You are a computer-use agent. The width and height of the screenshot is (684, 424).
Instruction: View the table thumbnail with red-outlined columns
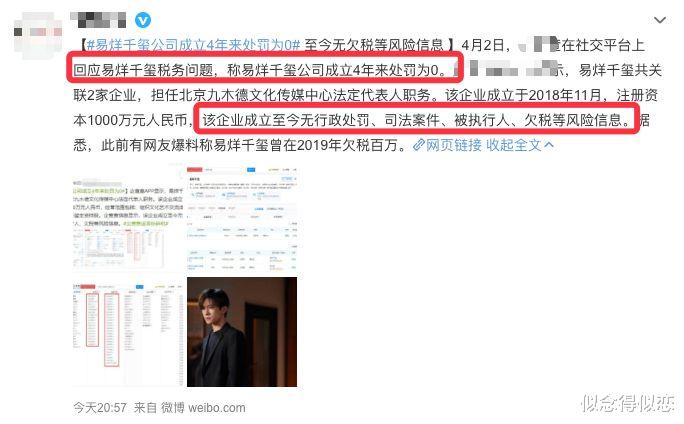[128, 332]
